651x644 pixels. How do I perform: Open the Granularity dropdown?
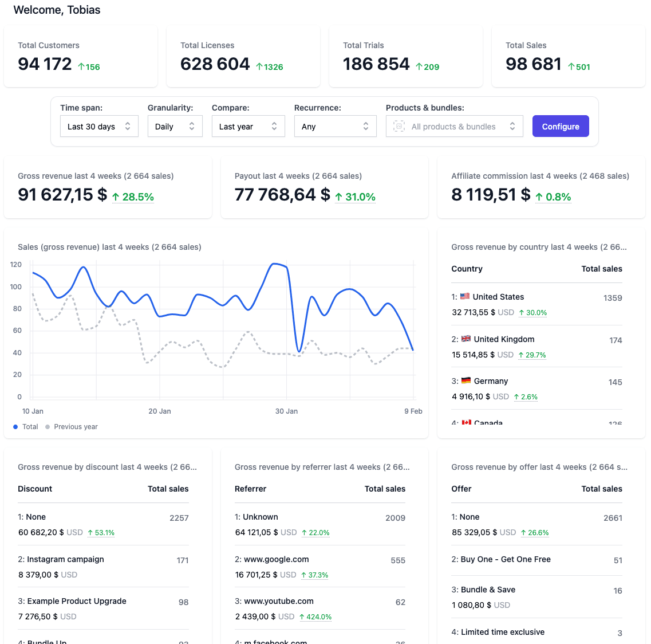175,126
